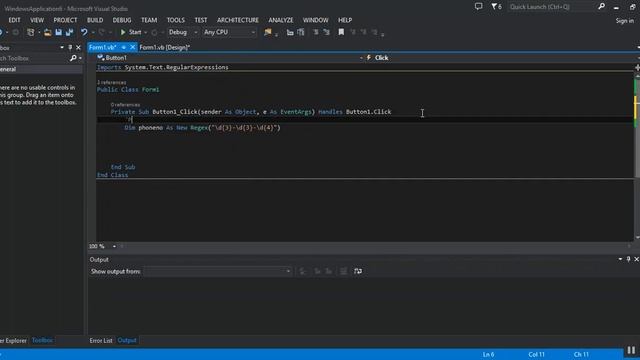Viewport: 640px width, 360px height.
Task: Click the Toolbox search magnifier icon
Action: click(x=73, y=58)
